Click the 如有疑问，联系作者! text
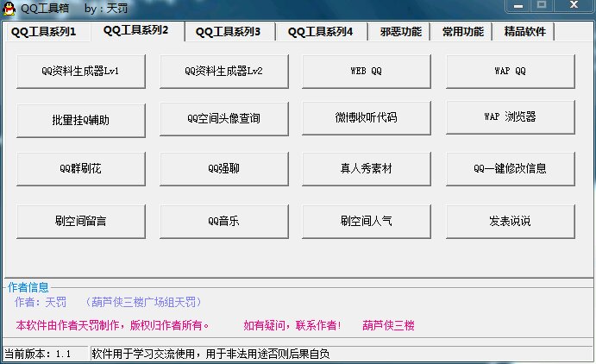Viewport: 596px width, 364px height. [292, 326]
